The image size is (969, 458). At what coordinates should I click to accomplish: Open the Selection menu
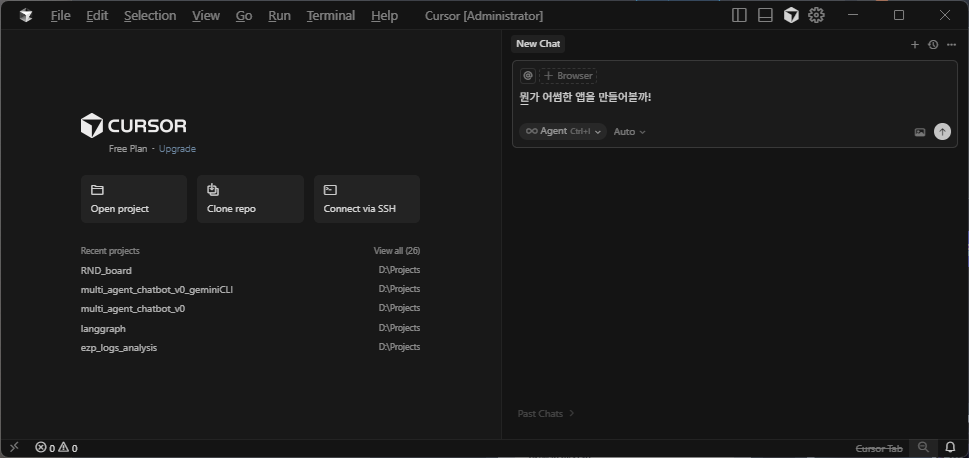(149, 15)
